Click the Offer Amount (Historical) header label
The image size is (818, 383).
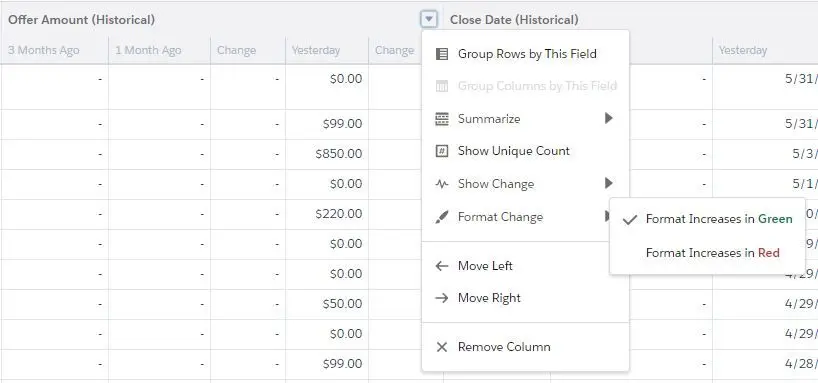point(81,20)
